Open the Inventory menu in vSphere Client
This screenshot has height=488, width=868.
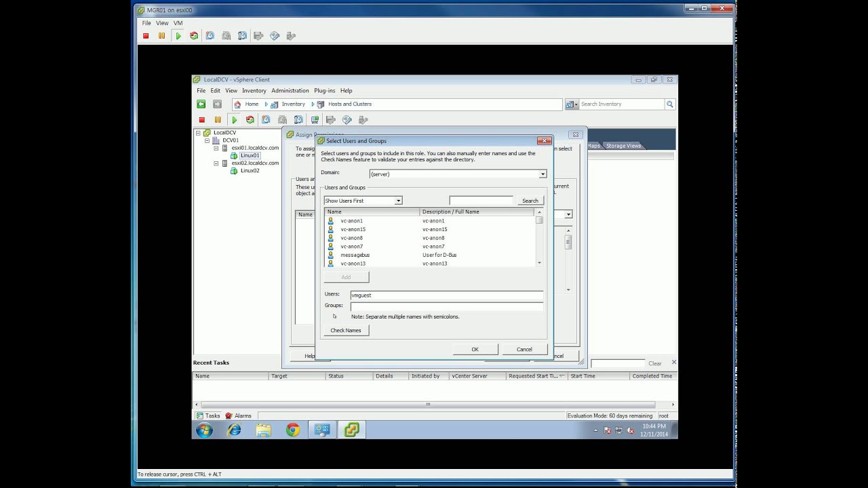coord(254,91)
